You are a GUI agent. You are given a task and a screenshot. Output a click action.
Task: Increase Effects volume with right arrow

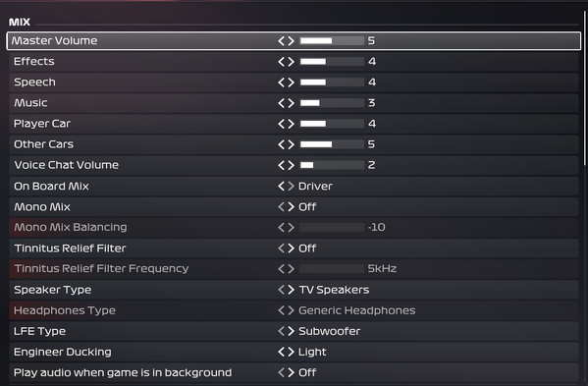291,62
